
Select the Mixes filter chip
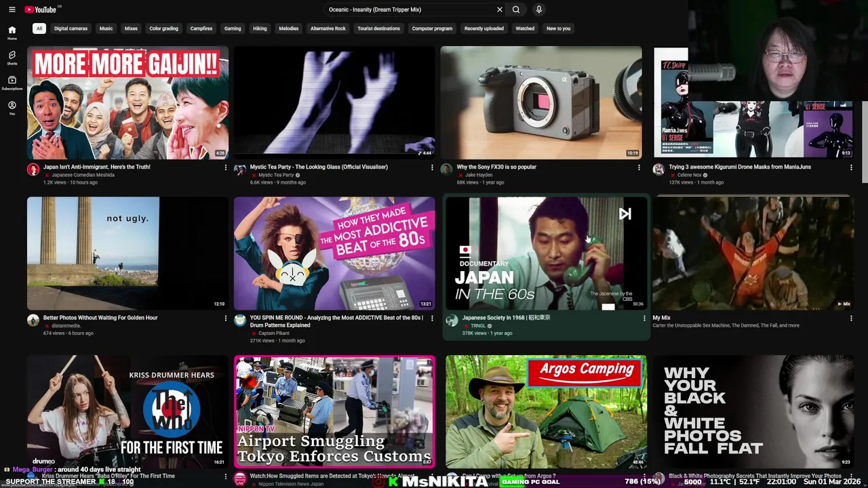click(x=131, y=28)
